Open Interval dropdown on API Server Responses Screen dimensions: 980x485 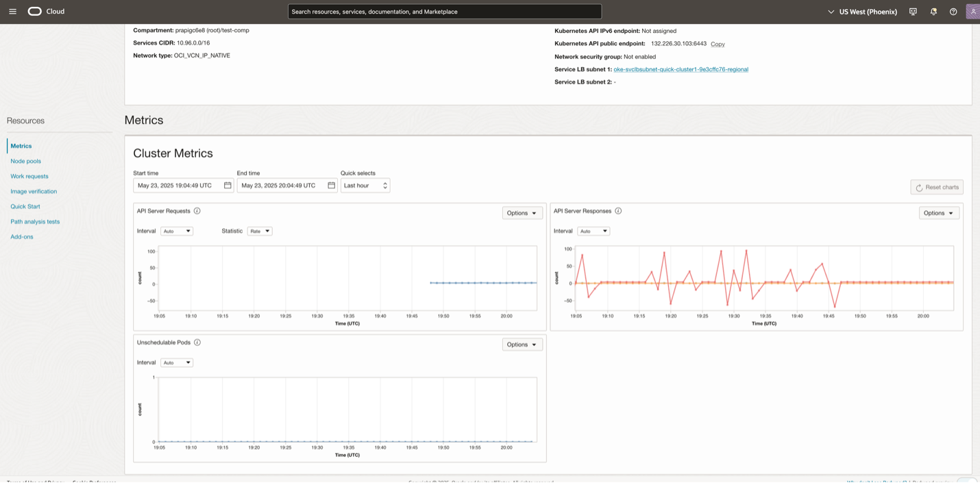click(593, 231)
